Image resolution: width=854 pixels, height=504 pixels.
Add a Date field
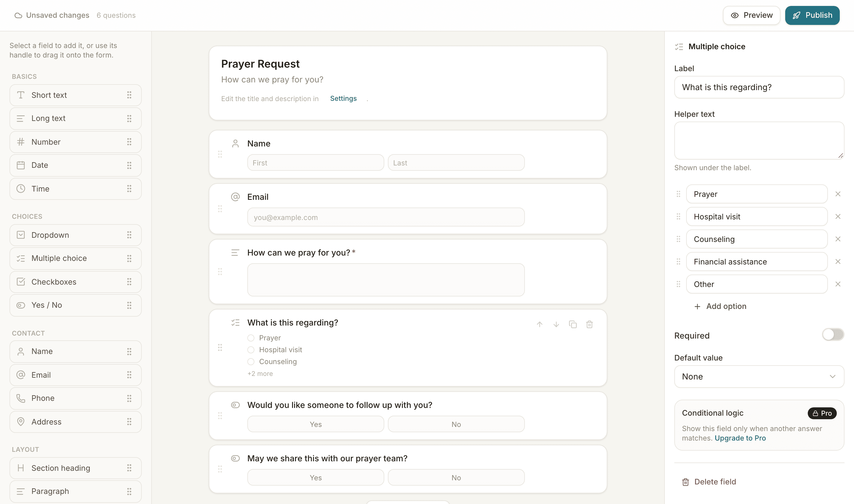click(75, 165)
